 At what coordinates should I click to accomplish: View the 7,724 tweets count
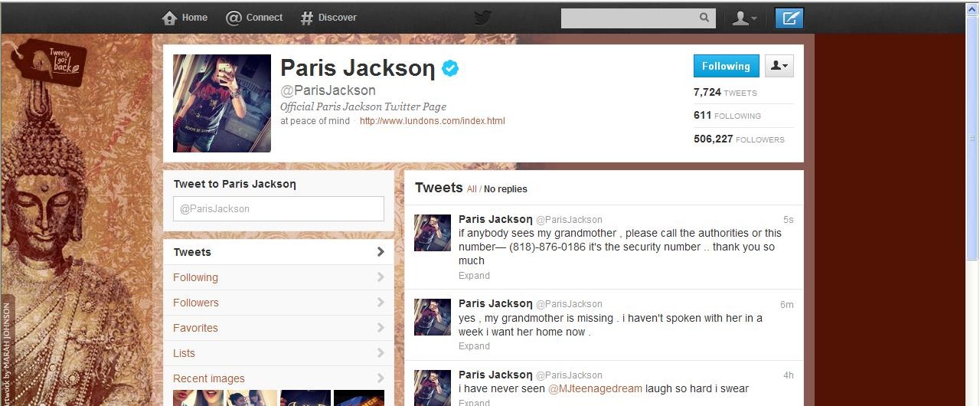click(725, 92)
